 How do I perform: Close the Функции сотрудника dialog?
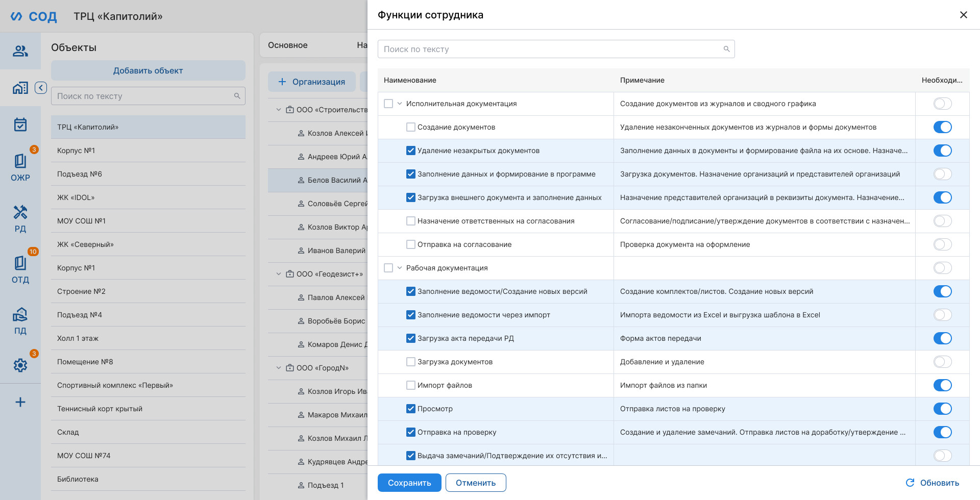point(964,15)
